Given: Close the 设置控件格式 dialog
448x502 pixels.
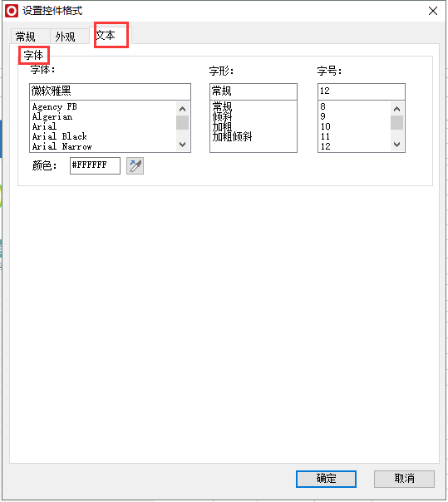Looking at the screenshot, I should tap(433, 11).
